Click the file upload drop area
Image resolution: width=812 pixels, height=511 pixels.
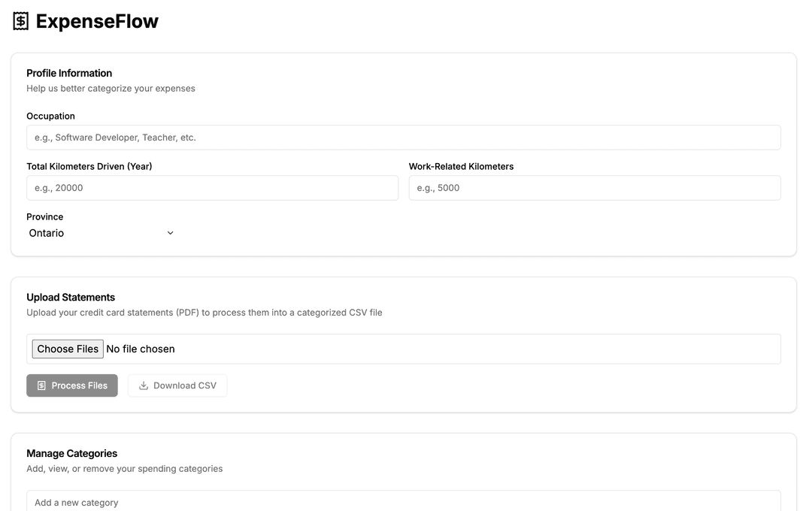point(404,349)
